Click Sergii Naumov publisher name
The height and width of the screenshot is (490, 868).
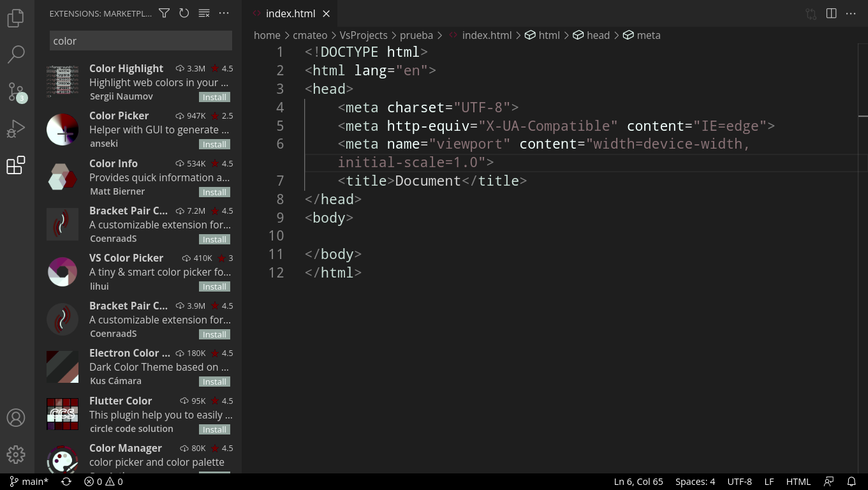(x=121, y=96)
